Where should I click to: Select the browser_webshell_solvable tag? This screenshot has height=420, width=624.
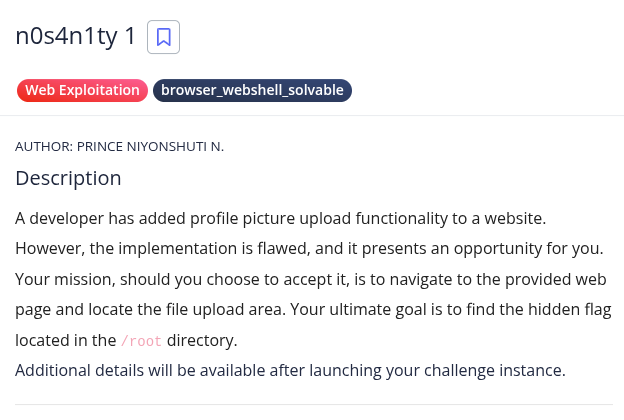pyautogui.click(x=252, y=90)
